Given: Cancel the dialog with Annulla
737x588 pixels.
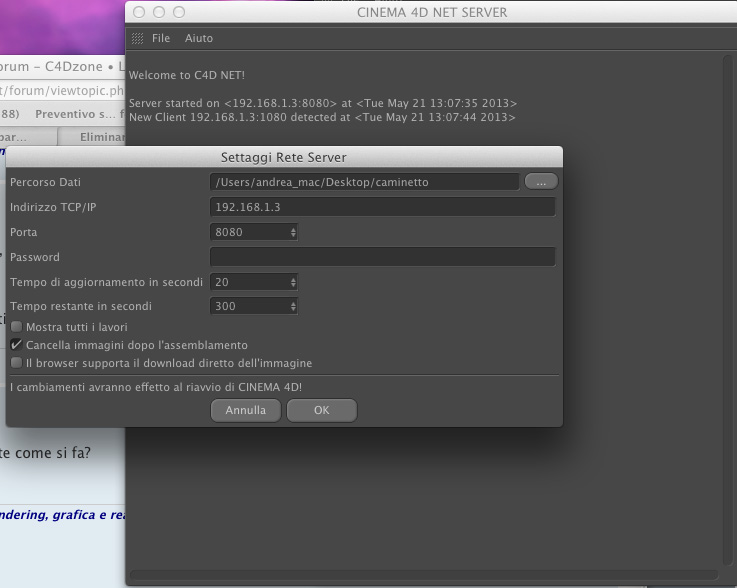Looking at the screenshot, I should [246, 410].
